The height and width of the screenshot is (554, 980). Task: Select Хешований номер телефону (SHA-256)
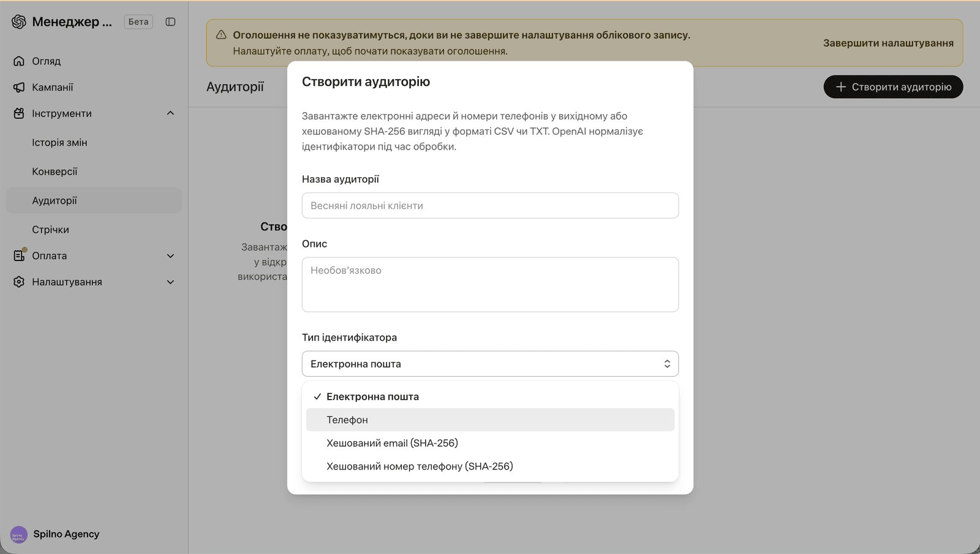coord(490,466)
